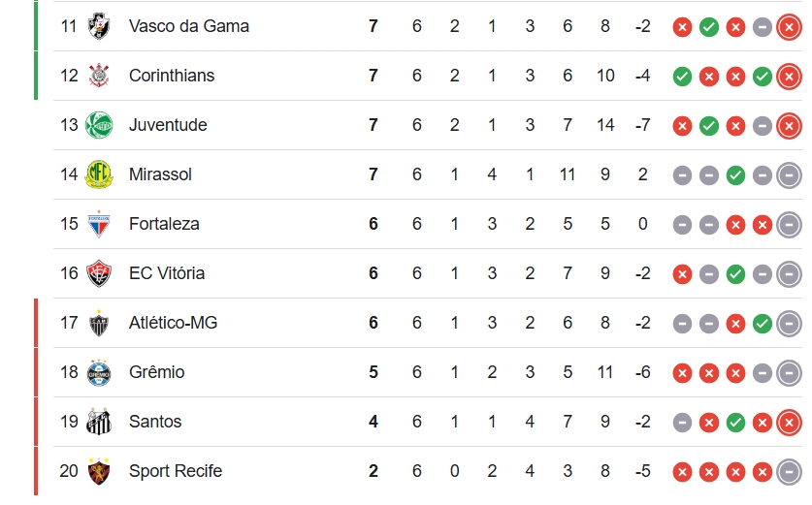Image resolution: width=812 pixels, height=505 pixels.
Task: Click the Vasco da Gama club crest
Action: 99,26
